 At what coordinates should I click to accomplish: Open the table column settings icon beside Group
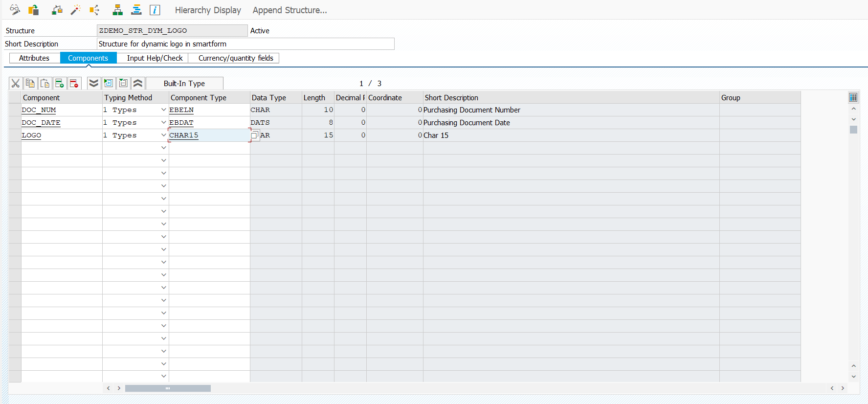tap(853, 97)
